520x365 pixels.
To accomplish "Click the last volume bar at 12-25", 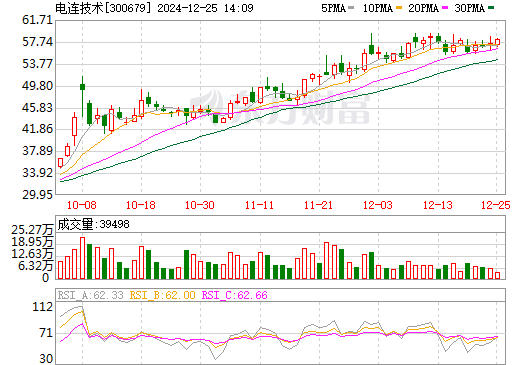I will click(x=498, y=275).
